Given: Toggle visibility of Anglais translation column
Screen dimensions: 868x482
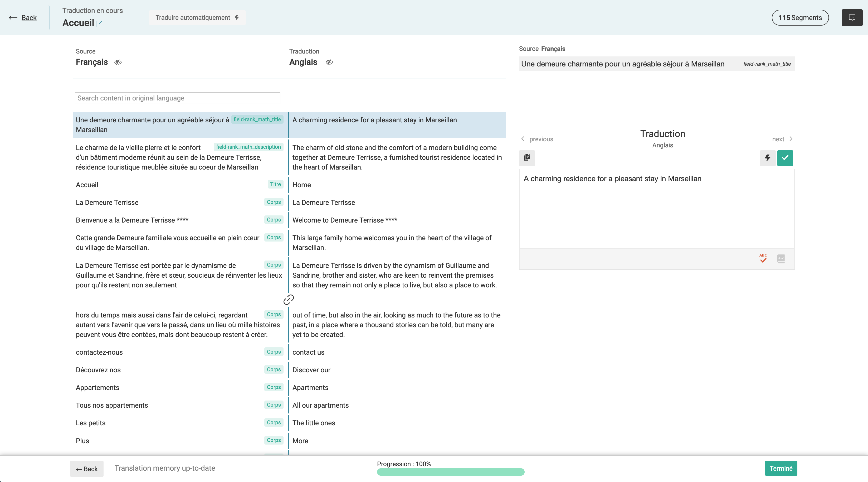Looking at the screenshot, I should point(329,62).
